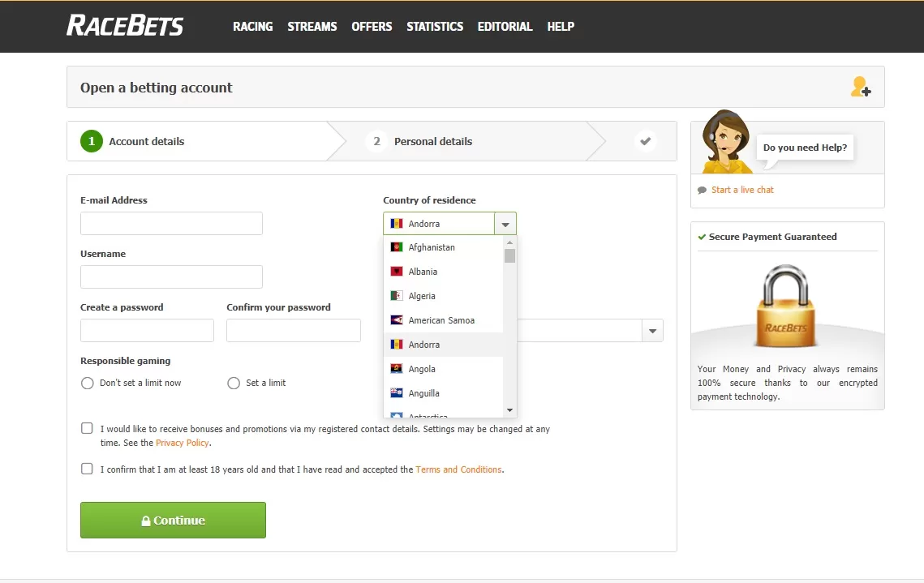Open the STREAMS menu
Screen dimensions: 924x583
312,27
